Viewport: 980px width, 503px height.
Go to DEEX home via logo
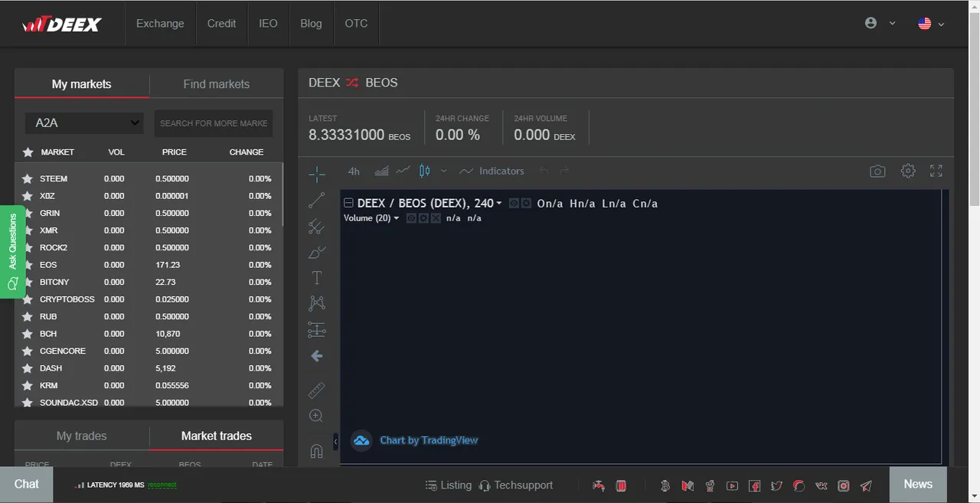[62, 24]
